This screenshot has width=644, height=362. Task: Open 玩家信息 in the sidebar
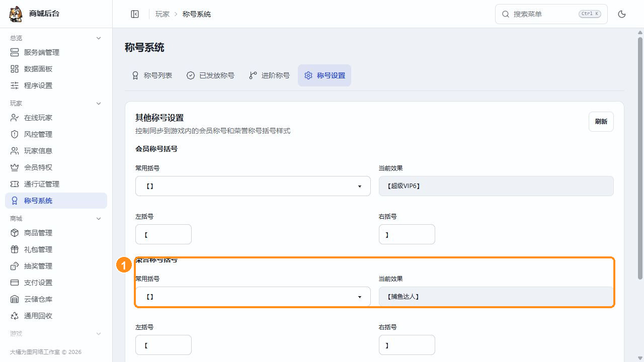point(56,151)
